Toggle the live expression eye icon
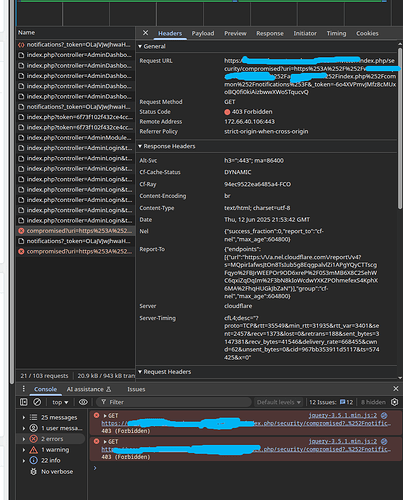The width and height of the screenshot is (403, 500). 83,402
